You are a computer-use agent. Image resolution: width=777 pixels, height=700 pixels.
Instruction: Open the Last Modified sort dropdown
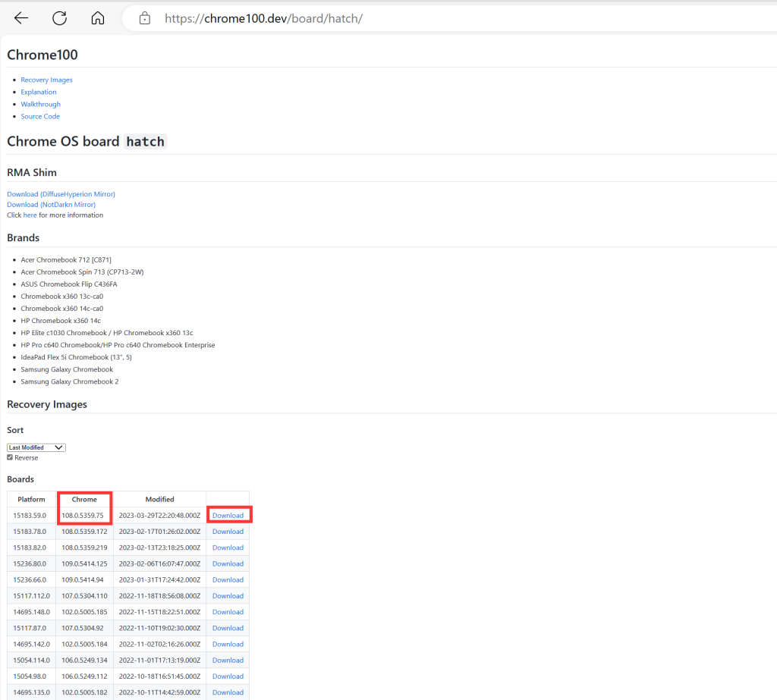[36, 447]
